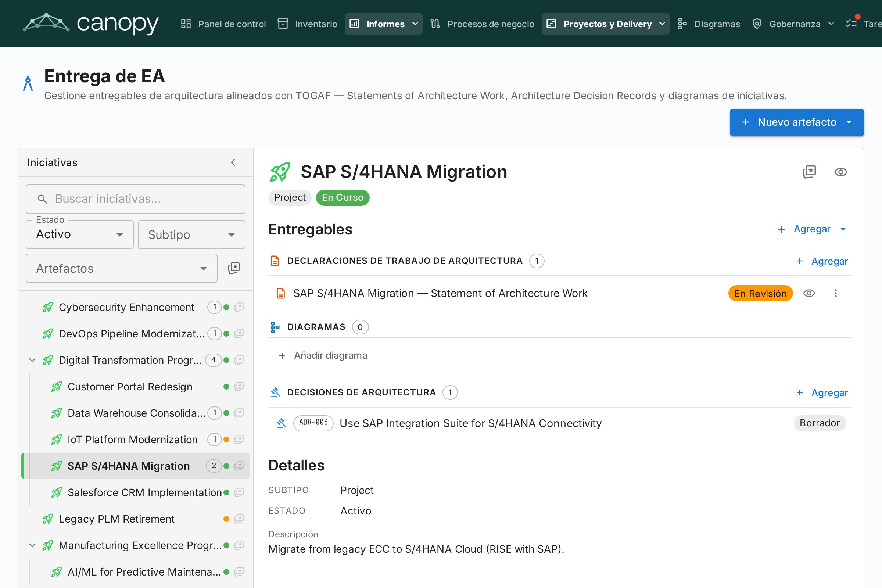882x588 pixels.
Task: Collapse the Manufacturing Excellence Program tree node
Action: click(33, 545)
